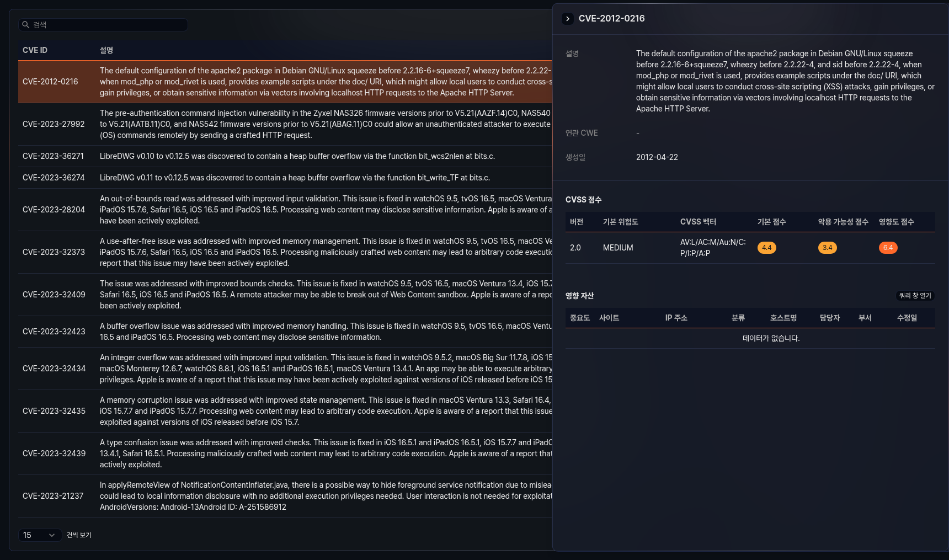The width and height of the screenshot is (949, 560).
Task: Click the Open Query Window button
Action: pos(915,296)
